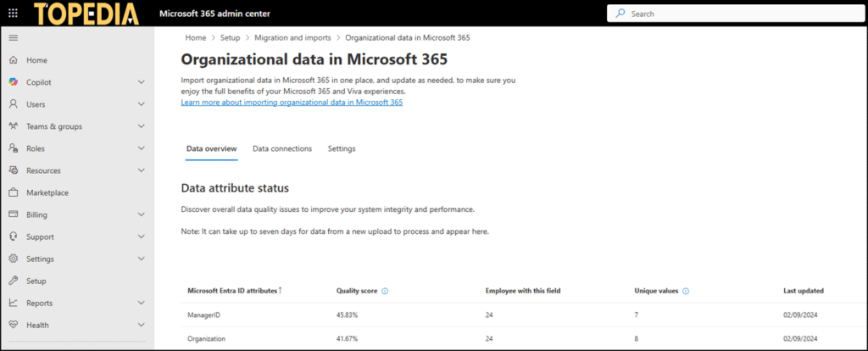Expand the Resources menu chevron

142,170
